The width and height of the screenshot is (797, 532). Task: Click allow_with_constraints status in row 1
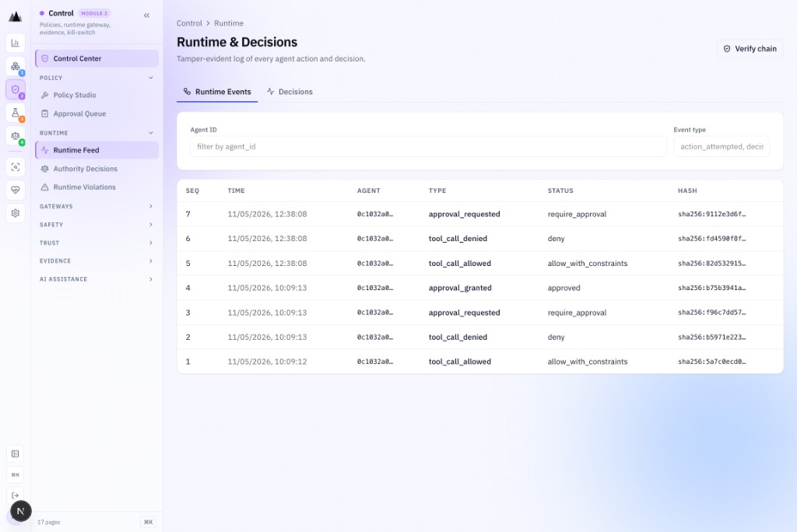(588, 362)
